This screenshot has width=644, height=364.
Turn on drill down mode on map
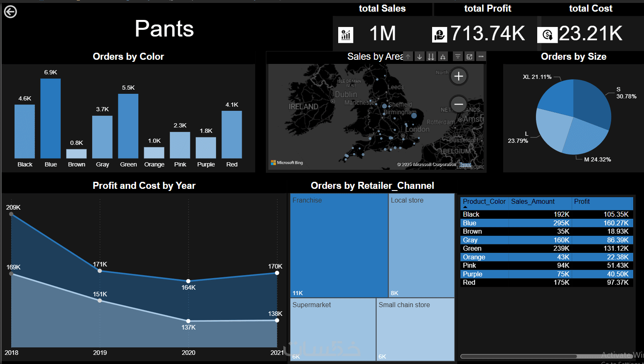[420, 56]
